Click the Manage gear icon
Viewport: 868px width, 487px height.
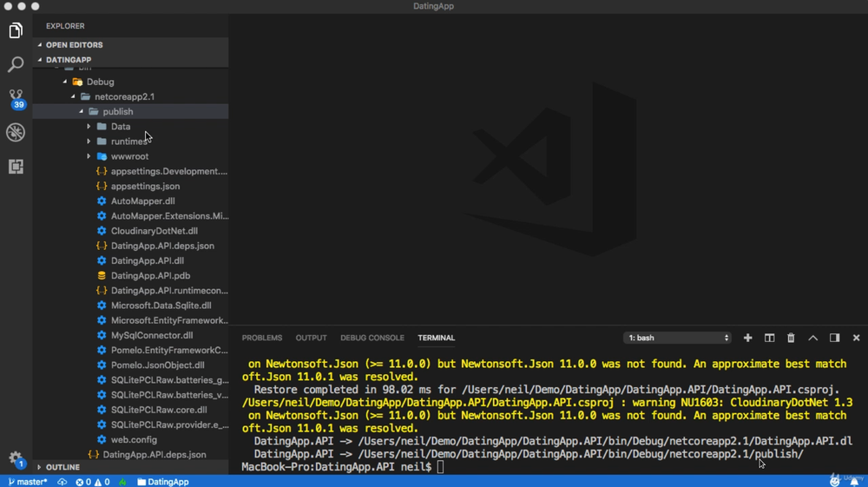(16, 458)
